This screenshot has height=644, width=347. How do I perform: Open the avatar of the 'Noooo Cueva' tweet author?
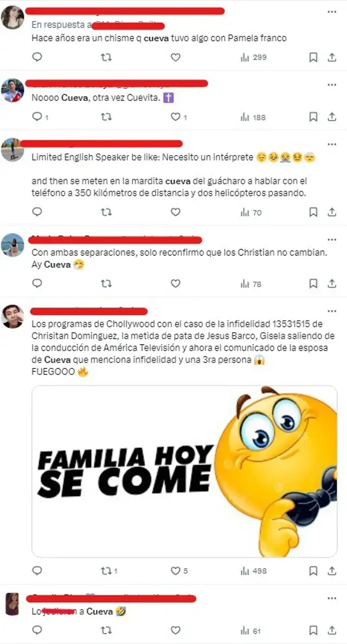12,91
